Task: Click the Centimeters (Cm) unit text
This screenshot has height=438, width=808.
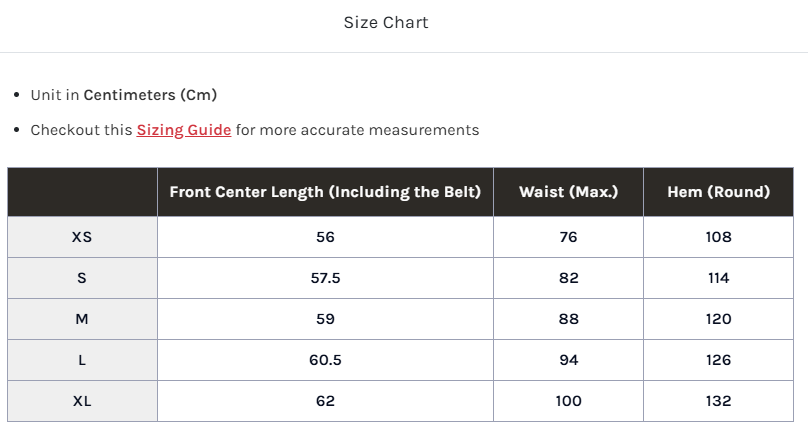Action: 150,95
